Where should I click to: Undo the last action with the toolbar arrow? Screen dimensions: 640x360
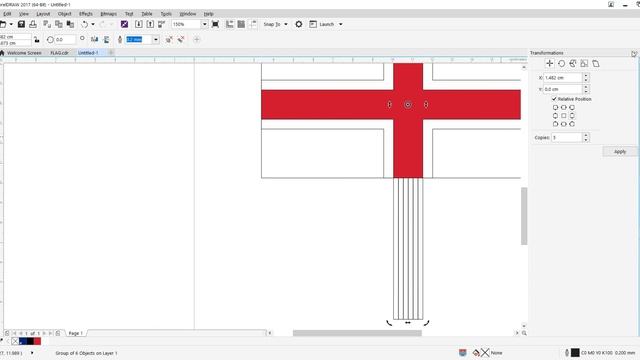click(84, 24)
